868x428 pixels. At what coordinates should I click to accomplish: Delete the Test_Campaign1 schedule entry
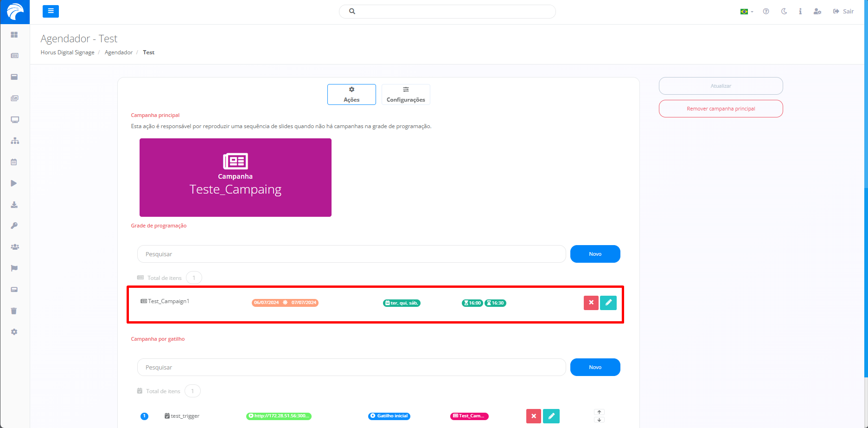pyautogui.click(x=591, y=303)
